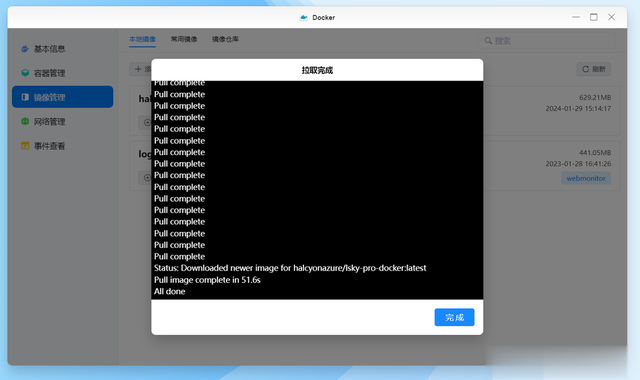Click the 网络管理 globe icon
This screenshot has width=640, height=380.
[x=25, y=121]
